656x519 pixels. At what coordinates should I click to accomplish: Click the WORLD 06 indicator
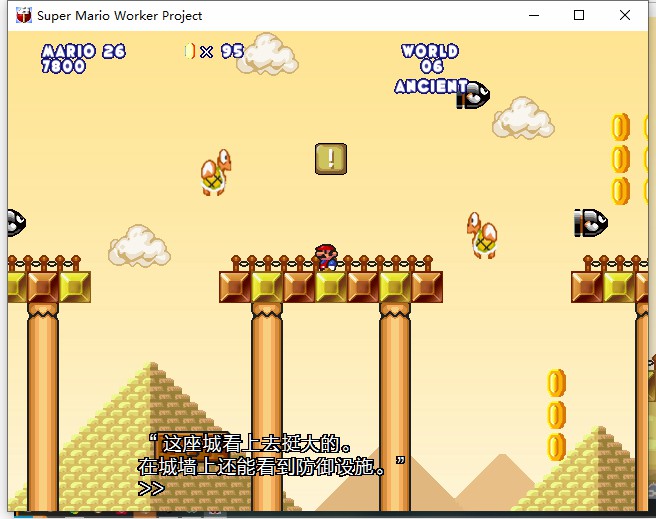coord(430,59)
